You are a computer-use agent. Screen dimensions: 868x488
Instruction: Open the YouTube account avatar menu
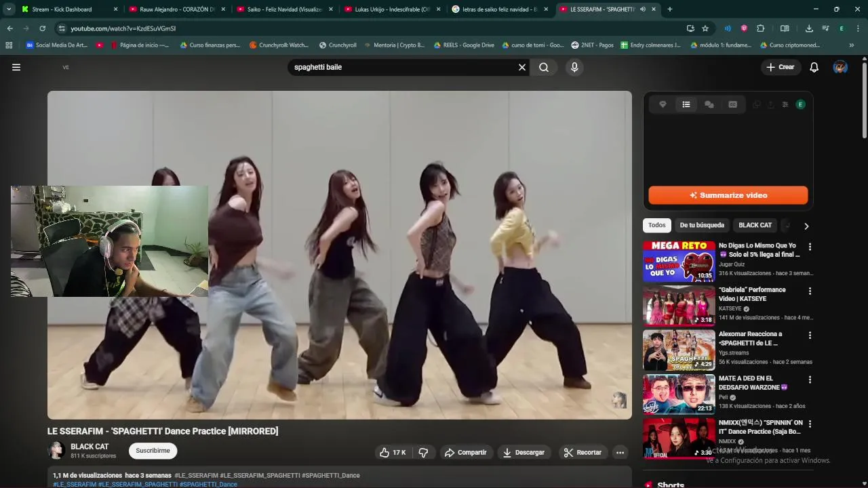840,67
